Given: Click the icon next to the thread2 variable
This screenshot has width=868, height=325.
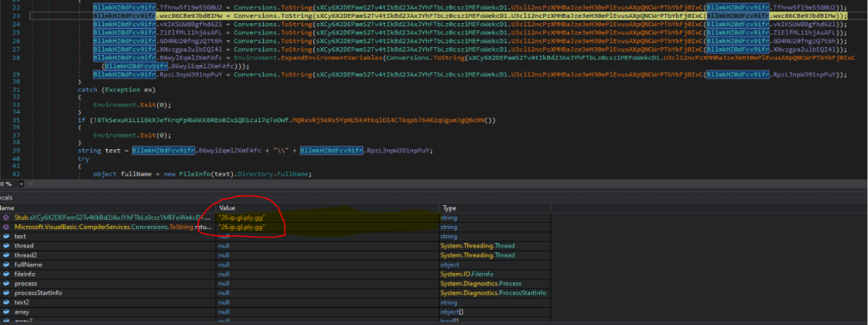Looking at the screenshot, I should pos(6,255).
